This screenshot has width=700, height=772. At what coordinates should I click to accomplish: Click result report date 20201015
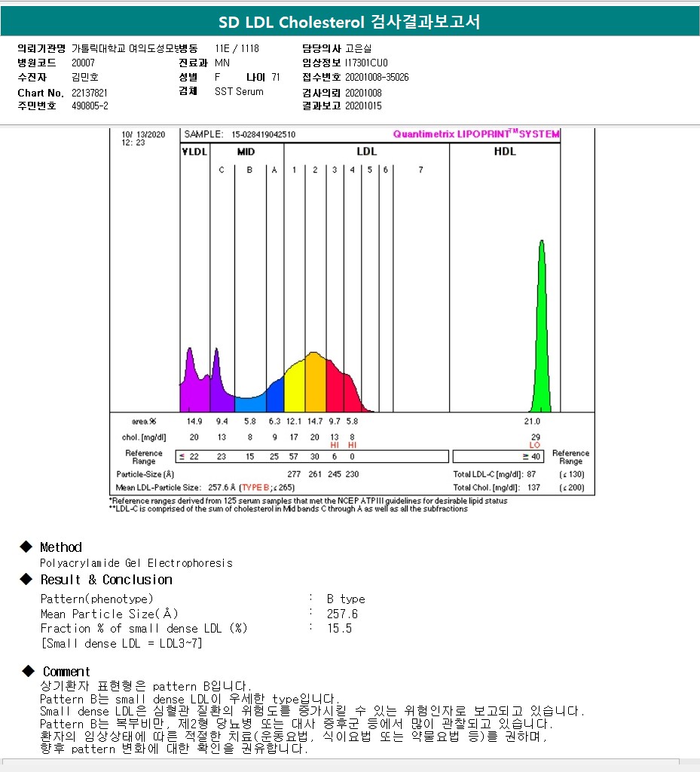pyautogui.click(x=363, y=106)
